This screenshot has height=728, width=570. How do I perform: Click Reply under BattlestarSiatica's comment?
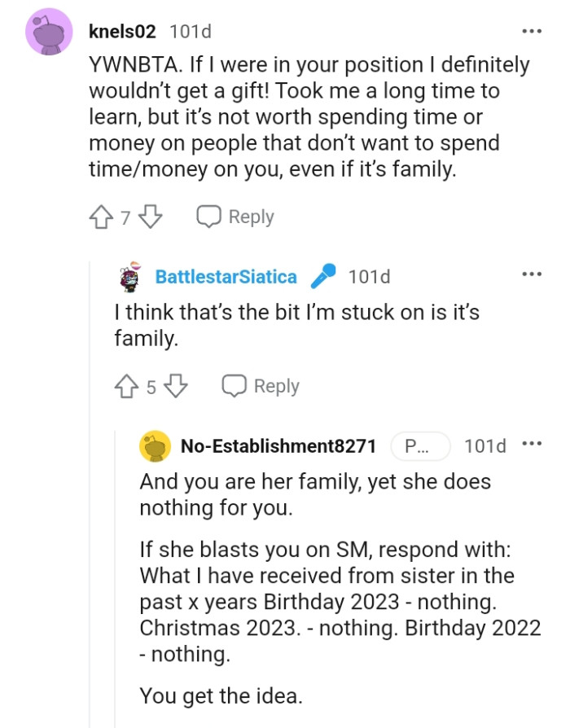278,386
